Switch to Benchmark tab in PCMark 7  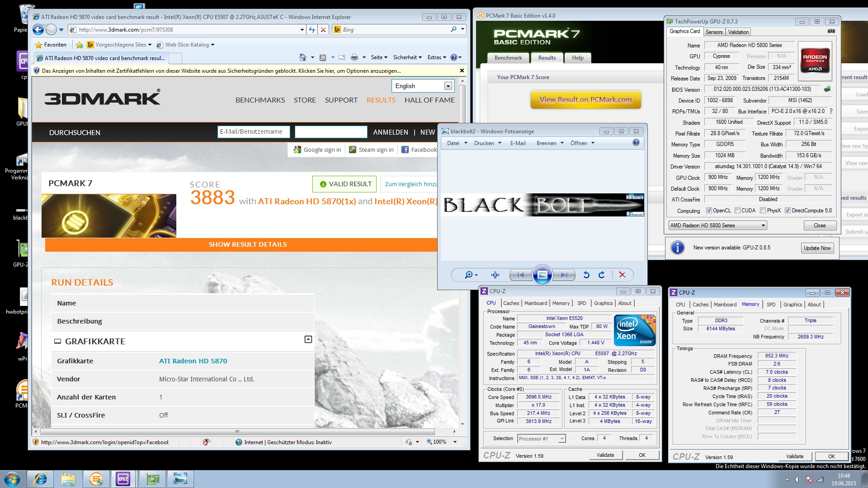pyautogui.click(x=508, y=58)
